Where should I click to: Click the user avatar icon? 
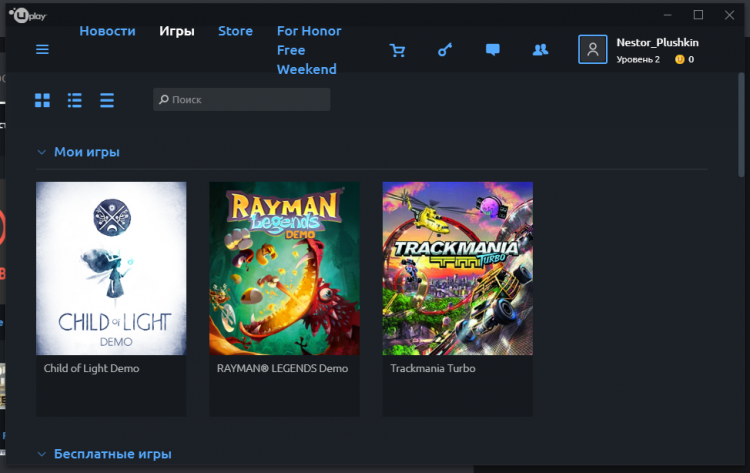[593, 49]
